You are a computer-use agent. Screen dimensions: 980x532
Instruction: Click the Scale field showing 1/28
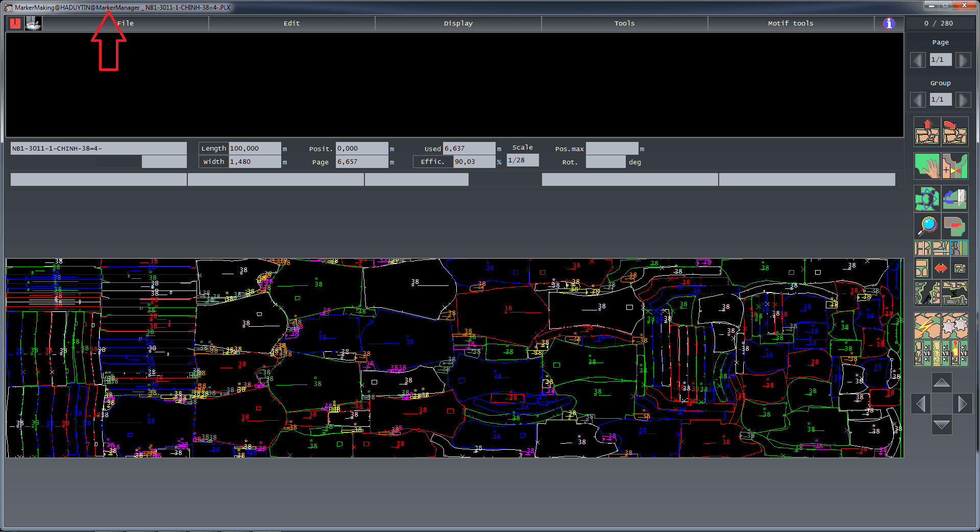click(522, 160)
